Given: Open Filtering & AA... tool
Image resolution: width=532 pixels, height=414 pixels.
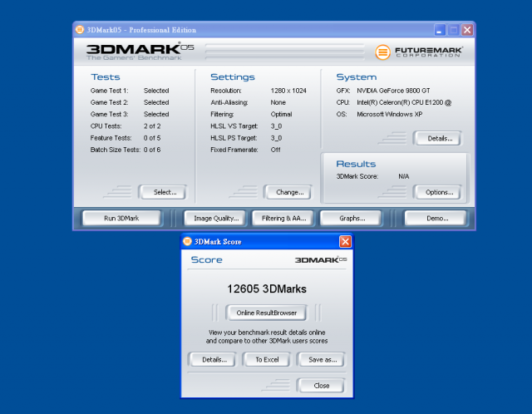Looking at the screenshot, I should pos(283,218).
